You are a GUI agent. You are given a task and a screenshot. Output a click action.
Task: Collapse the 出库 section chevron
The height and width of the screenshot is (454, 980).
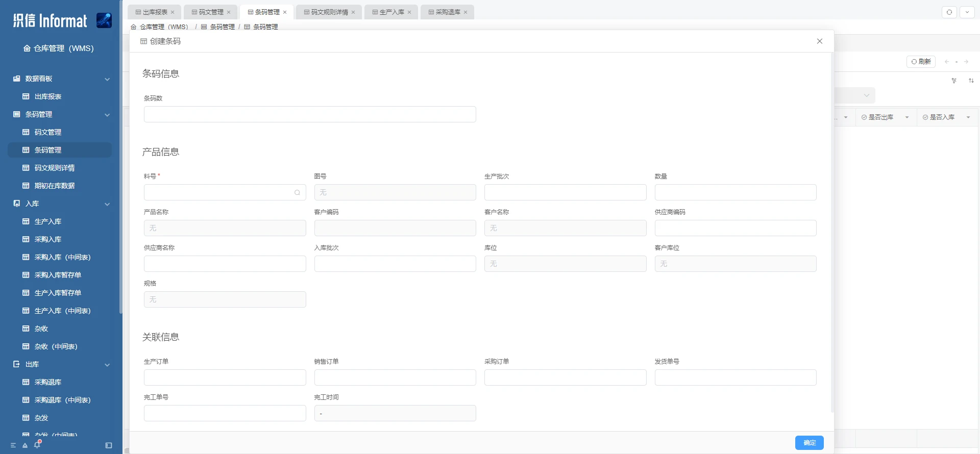pyautogui.click(x=107, y=365)
